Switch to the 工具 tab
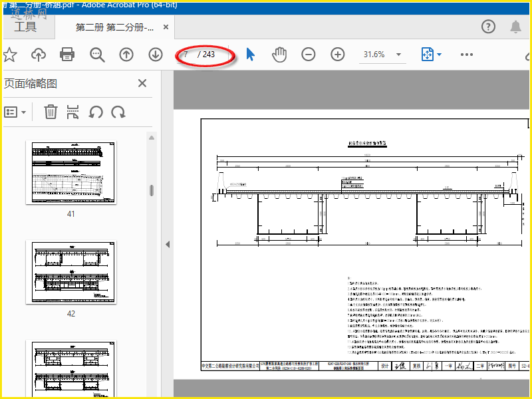The height and width of the screenshot is (399, 532). pos(25,27)
